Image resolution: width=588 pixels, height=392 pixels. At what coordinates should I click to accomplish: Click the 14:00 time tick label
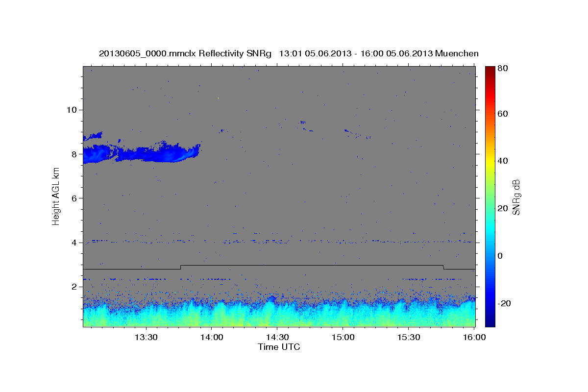click(211, 337)
